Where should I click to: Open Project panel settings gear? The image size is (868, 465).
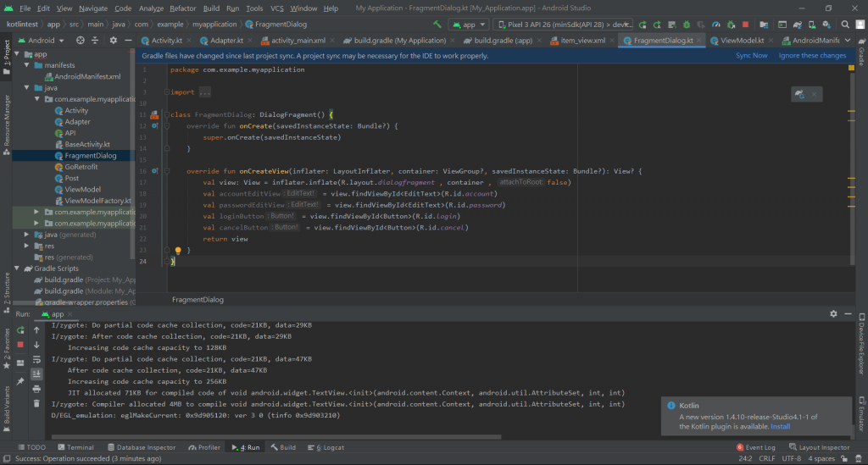[x=114, y=41]
